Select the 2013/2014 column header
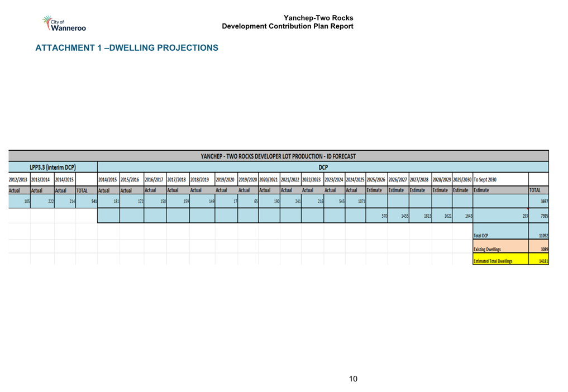This screenshot has height=392, width=568. tap(42, 179)
